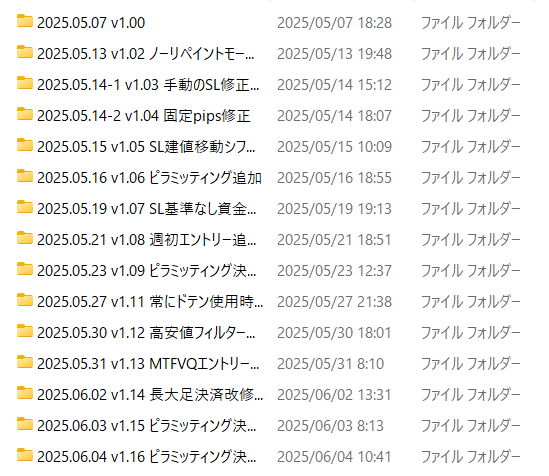The width and height of the screenshot is (549, 476).
Task: Select the folder icon for 2025.05.07 v1.00
Action: pyautogui.click(x=25, y=21)
